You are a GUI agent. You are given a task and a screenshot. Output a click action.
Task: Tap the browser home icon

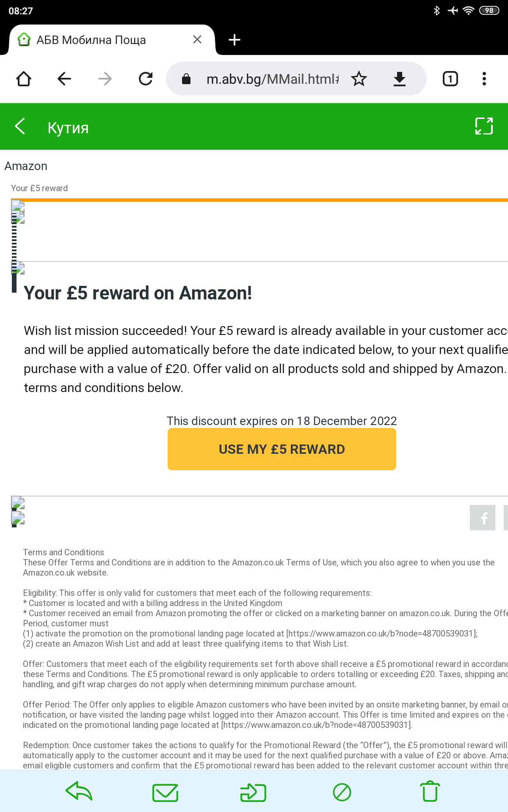coord(24,79)
